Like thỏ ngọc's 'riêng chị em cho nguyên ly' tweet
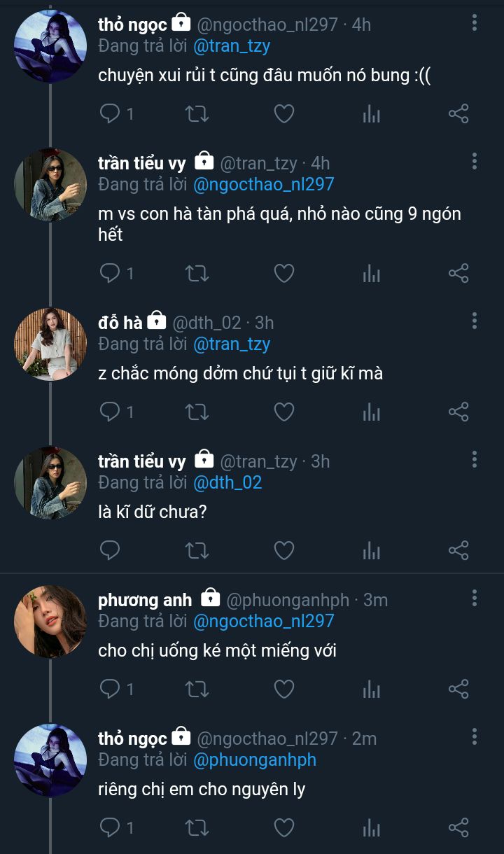 coord(283,827)
